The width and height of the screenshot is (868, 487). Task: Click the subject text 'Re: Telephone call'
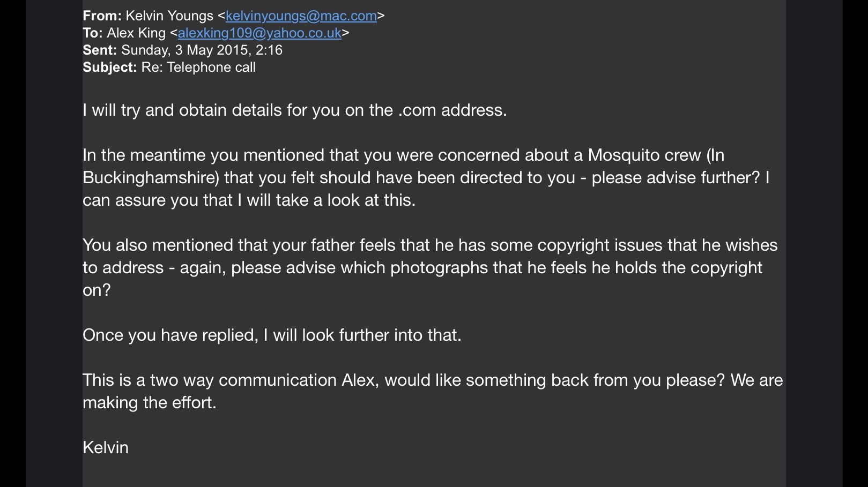point(198,68)
